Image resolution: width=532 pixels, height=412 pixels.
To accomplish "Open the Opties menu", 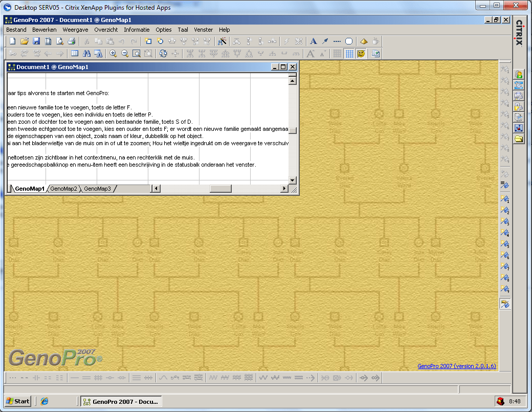I will 164,30.
